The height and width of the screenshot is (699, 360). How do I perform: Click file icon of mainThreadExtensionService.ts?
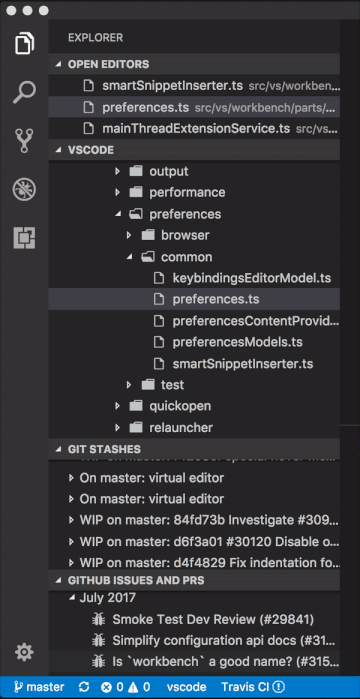pos(89,128)
